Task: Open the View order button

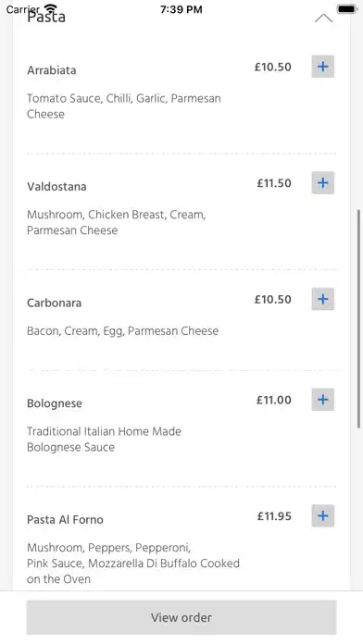Action: pyautogui.click(x=181, y=617)
